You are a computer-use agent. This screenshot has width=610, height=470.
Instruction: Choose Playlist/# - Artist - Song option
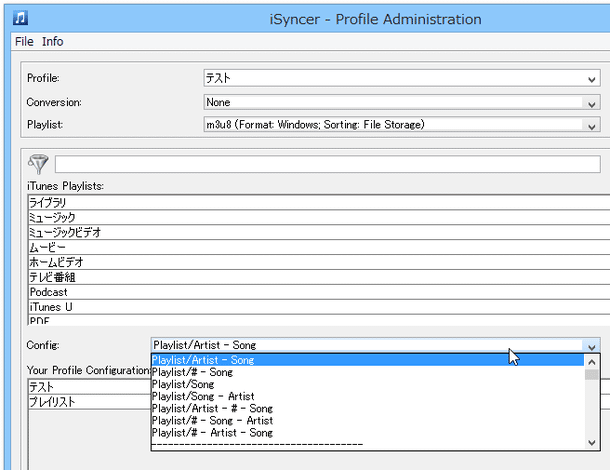pos(368,433)
